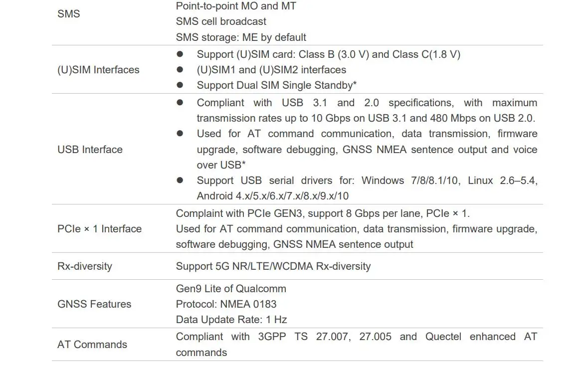Click 'Complaint with PCIe GEN3' line

[323, 213]
